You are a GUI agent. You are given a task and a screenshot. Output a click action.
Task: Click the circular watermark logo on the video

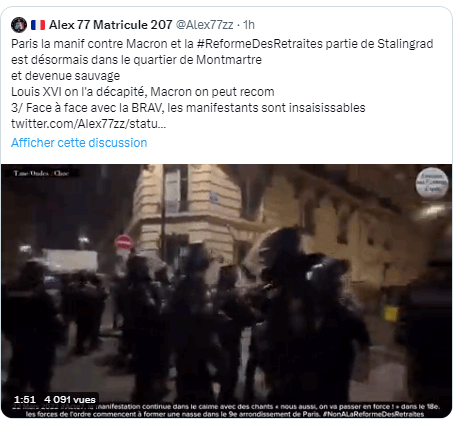pos(432,183)
